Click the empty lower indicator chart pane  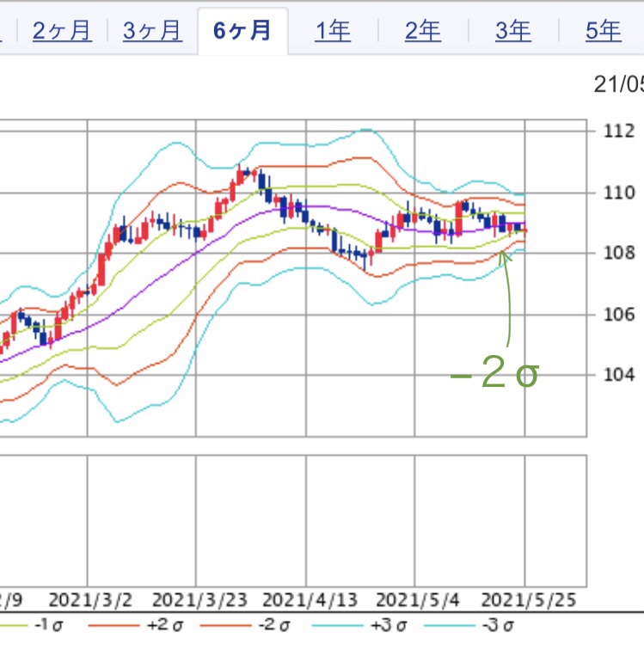point(293,521)
